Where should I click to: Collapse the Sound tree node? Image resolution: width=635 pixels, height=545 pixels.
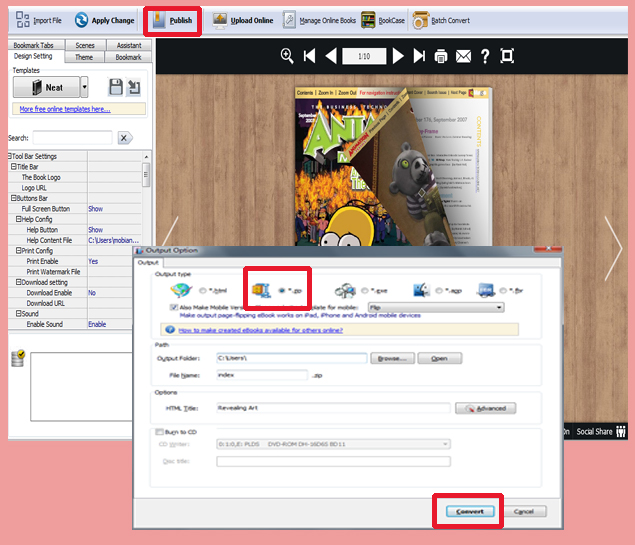pos(18,313)
